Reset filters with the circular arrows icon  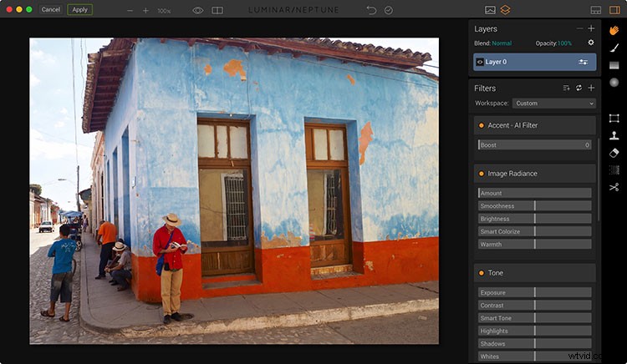point(579,88)
